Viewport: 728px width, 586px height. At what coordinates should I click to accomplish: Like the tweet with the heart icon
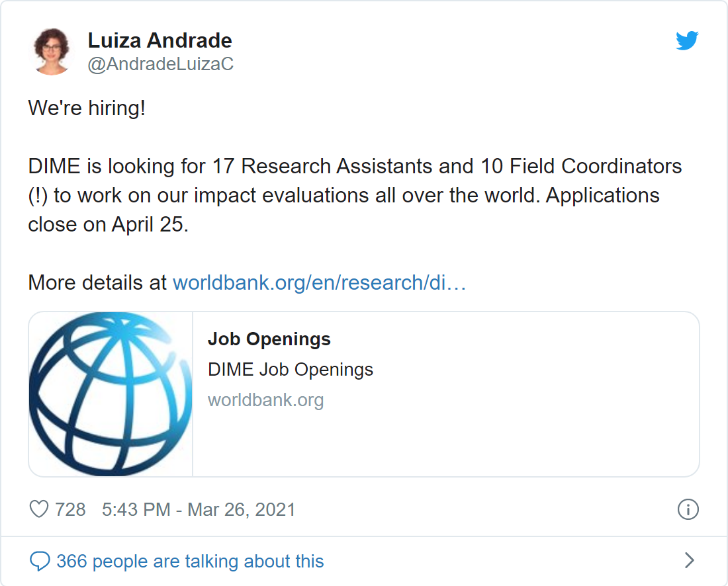point(40,509)
